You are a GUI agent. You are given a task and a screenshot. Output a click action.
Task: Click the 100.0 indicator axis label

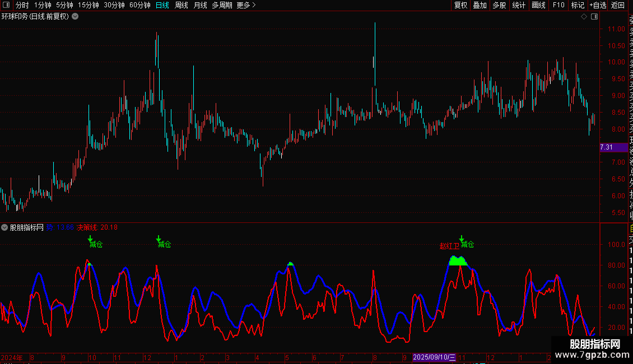pyautogui.click(x=616, y=245)
